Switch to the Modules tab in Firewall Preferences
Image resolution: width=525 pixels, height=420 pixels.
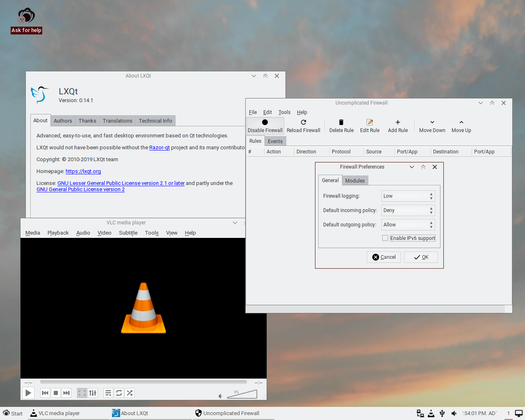tap(355, 180)
